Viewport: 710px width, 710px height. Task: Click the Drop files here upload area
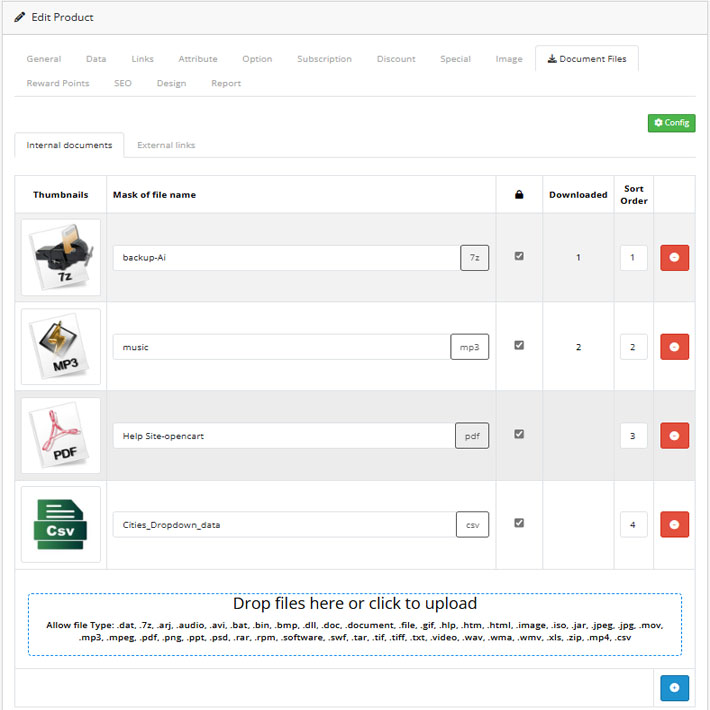pyautogui.click(x=355, y=624)
